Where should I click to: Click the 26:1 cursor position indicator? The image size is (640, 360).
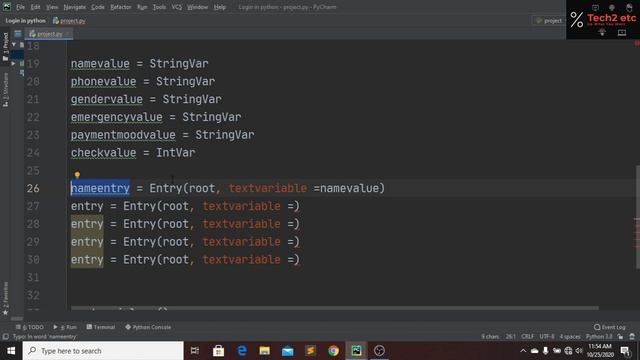pyautogui.click(x=511, y=337)
